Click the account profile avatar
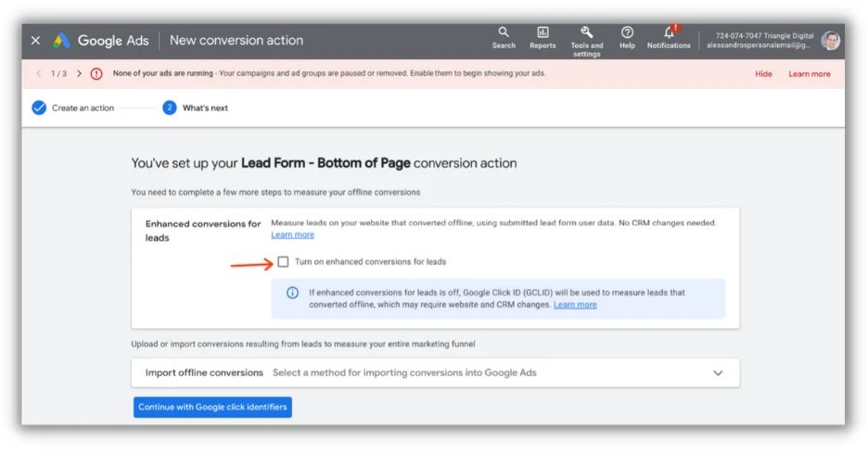The image size is (868, 453). 830,41
